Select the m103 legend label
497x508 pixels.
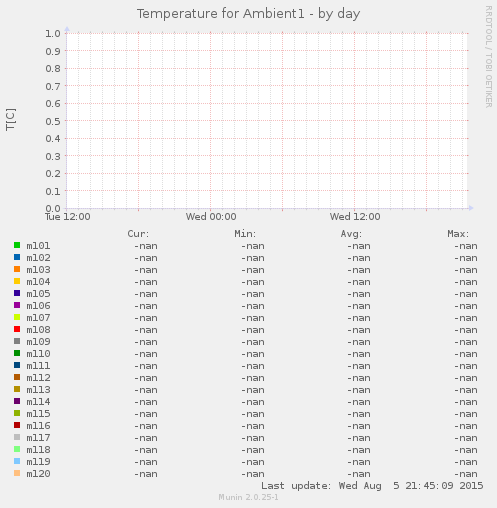(38, 270)
